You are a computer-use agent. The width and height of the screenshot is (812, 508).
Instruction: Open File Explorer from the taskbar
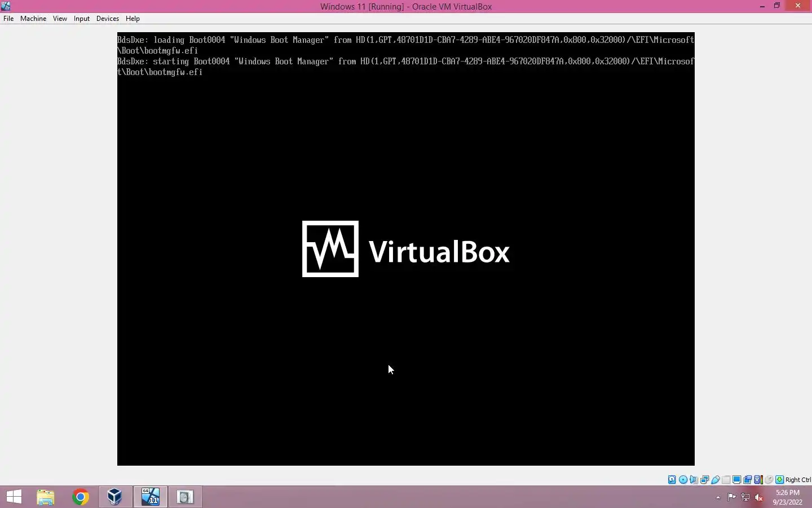[x=46, y=497]
